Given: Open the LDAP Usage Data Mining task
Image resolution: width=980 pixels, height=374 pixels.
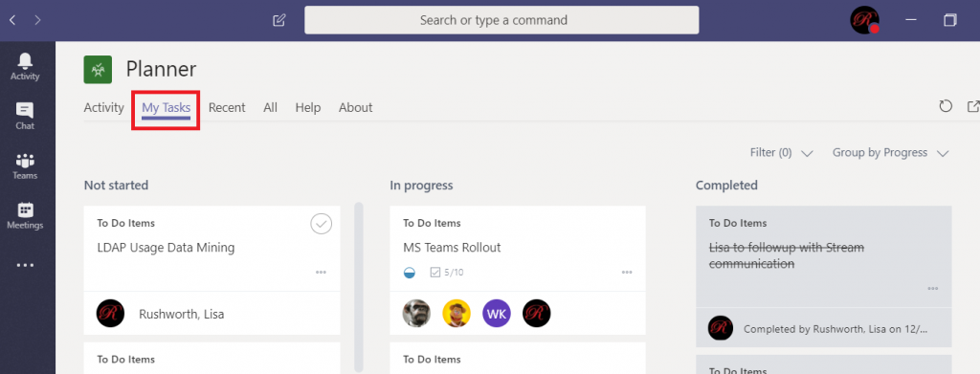Looking at the screenshot, I should 166,248.
